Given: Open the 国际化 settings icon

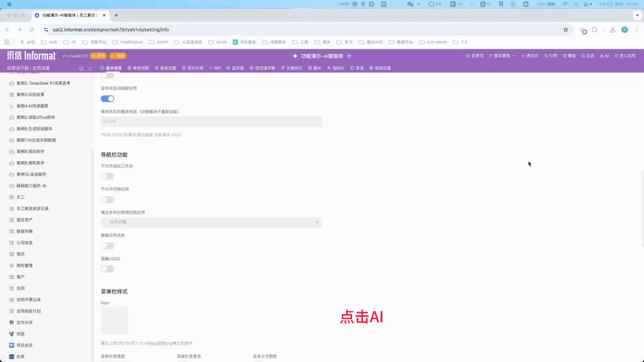Looking at the screenshot, I should coord(335,68).
